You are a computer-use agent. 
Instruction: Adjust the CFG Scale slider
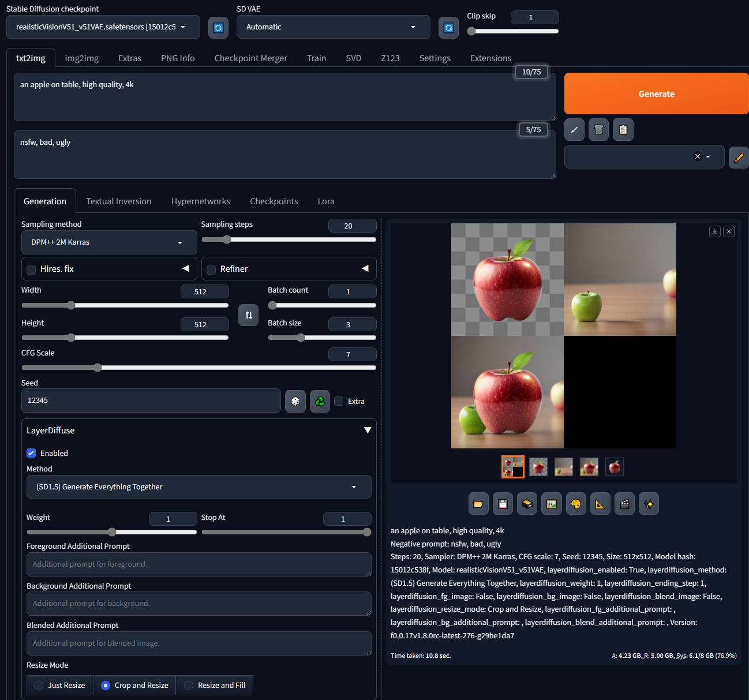pyautogui.click(x=199, y=368)
